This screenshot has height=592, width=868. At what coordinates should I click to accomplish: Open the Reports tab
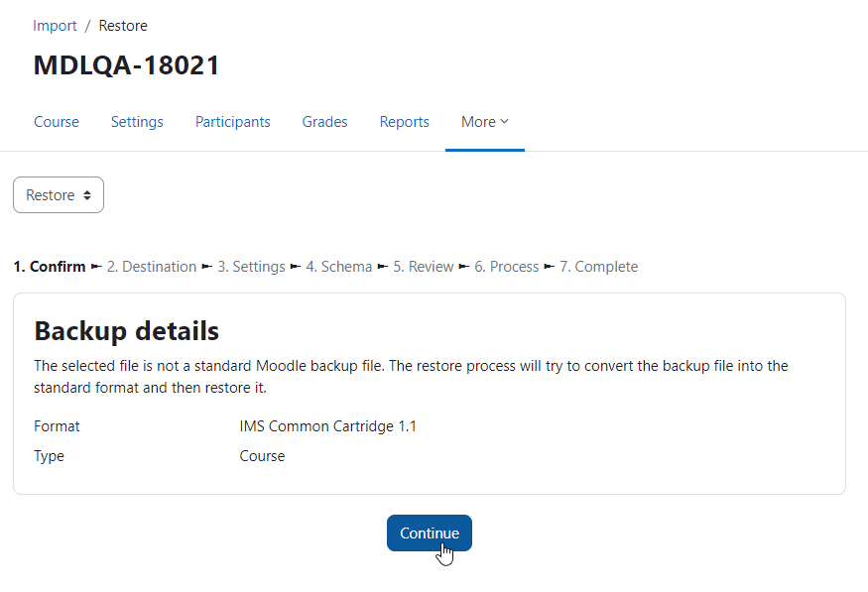(x=404, y=122)
